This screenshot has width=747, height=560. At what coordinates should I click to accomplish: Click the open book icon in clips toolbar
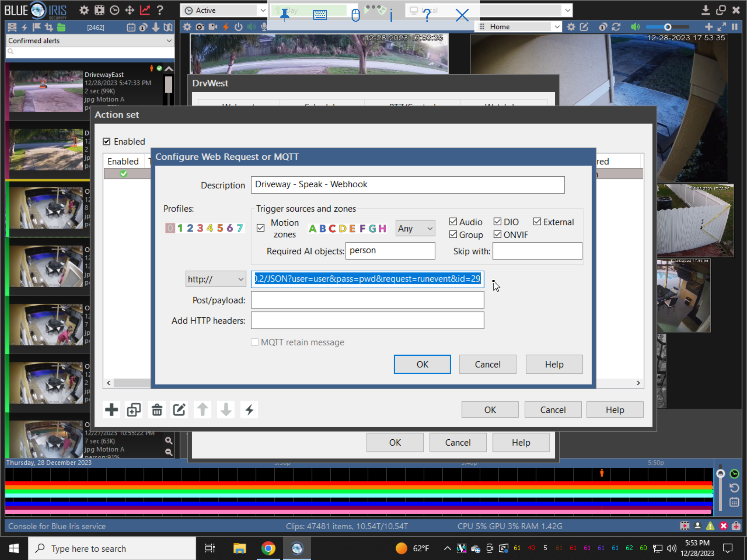point(168,27)
